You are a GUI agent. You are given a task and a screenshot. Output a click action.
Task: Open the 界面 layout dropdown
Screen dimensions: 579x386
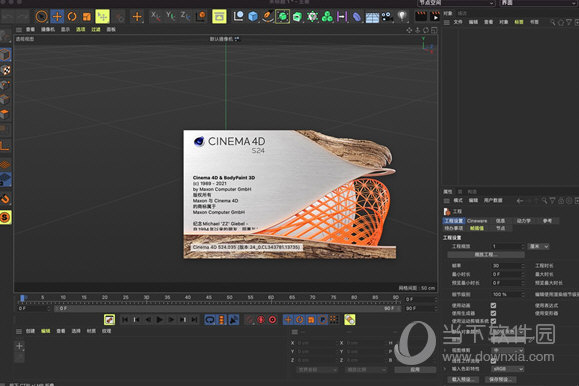(x=539, y=3)
